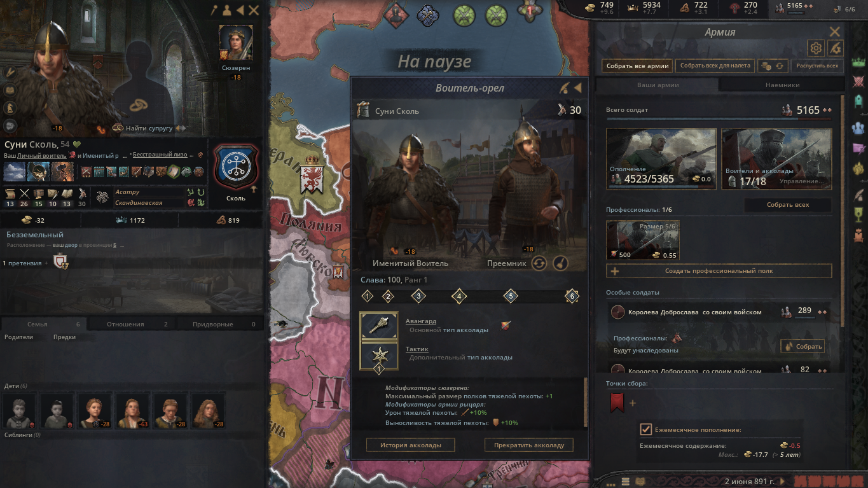Add new rally point plus icon
Image resolution: width=868 pixels, height=488 pixels.
tap(633, 403)
